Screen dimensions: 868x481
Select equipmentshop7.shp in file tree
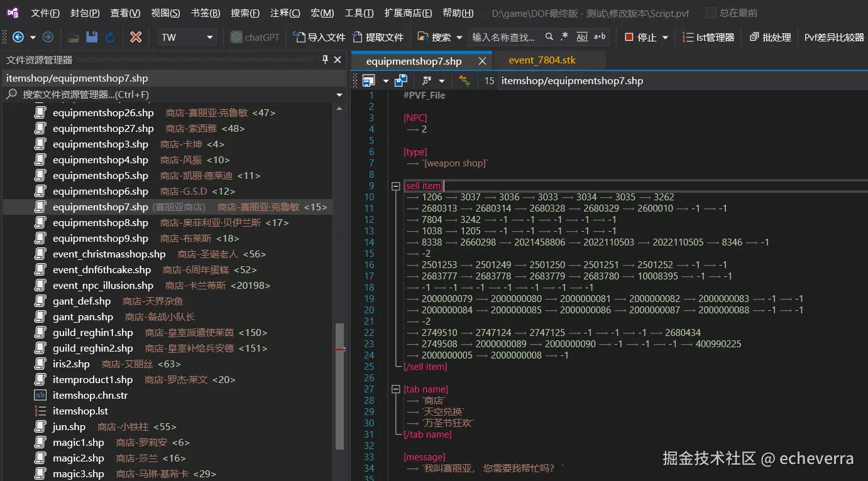(x=168, y=207)
